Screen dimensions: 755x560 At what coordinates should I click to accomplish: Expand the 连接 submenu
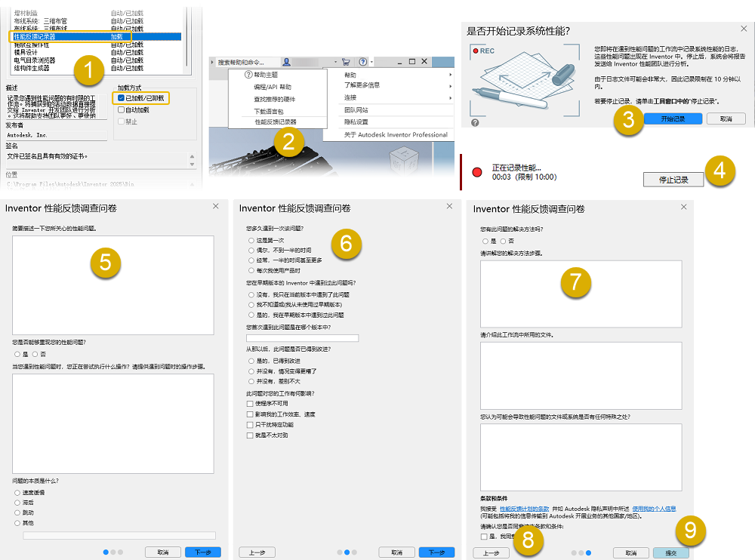pos(450,98)
